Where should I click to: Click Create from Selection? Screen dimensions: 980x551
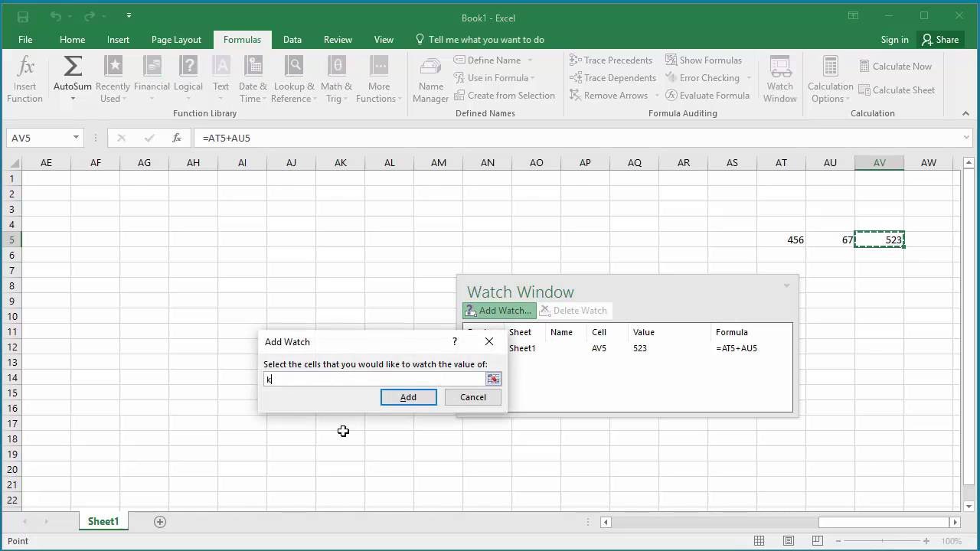(x=505, y=95)
